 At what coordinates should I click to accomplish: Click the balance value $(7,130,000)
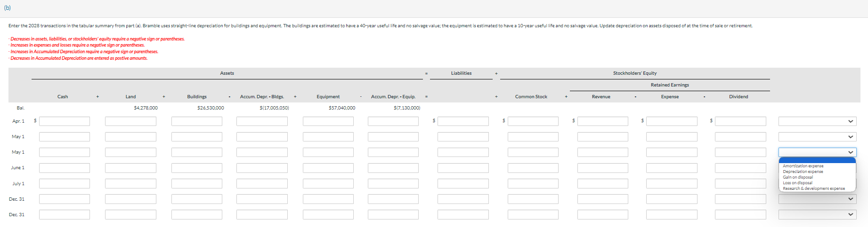click(x=407, y=108)
